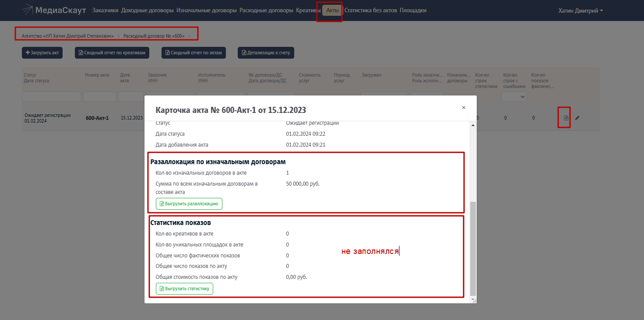Image resolution: width=644 pixels, height=320 pixels.
Task: Click the Ожидает регистрации status in the table row
Action: click(x=48, y=115)
